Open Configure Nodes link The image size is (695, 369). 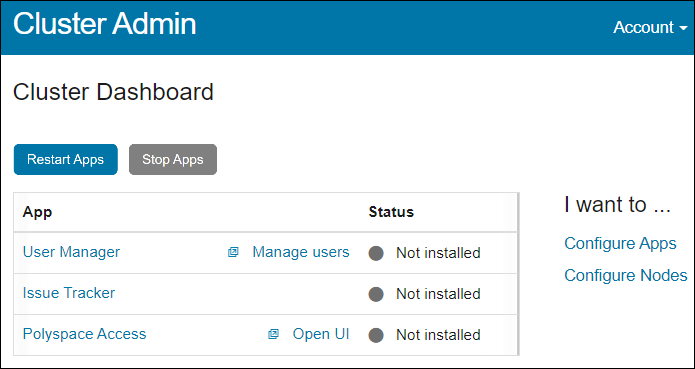tap(626, 275)
